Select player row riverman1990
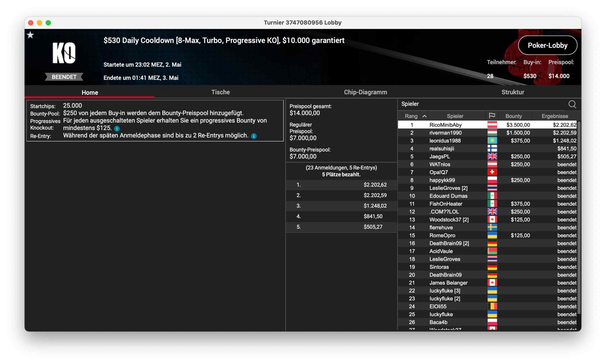 tap(445, 133)
